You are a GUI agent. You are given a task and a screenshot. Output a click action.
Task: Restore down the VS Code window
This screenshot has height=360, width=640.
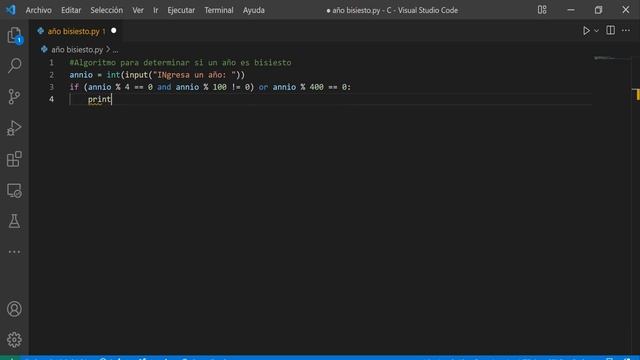pyautogui.click(x=598, y=10)
